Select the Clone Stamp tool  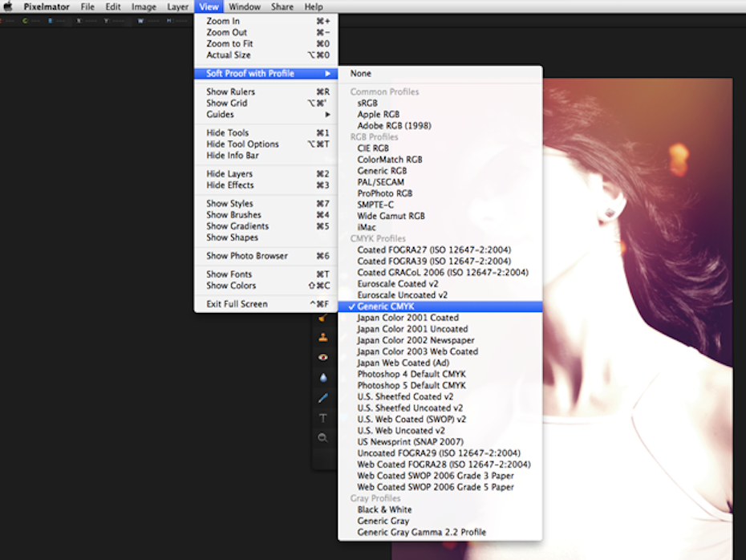(x=323, y=337)
